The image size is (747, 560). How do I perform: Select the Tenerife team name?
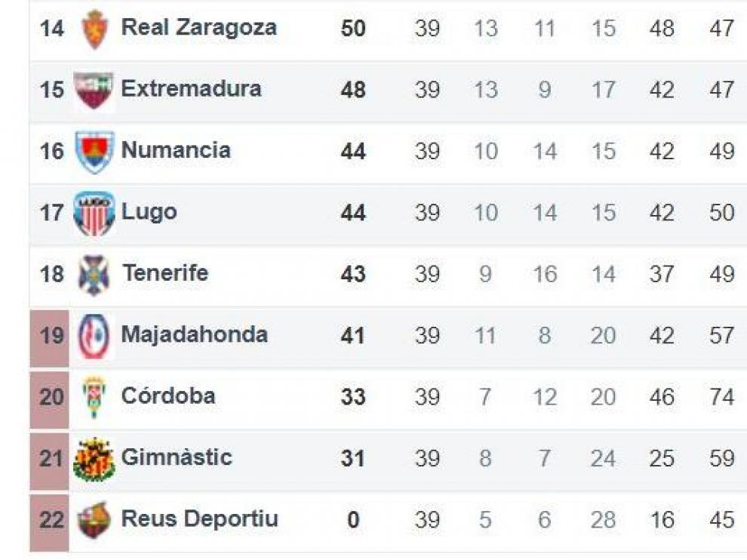click(165, 273)
